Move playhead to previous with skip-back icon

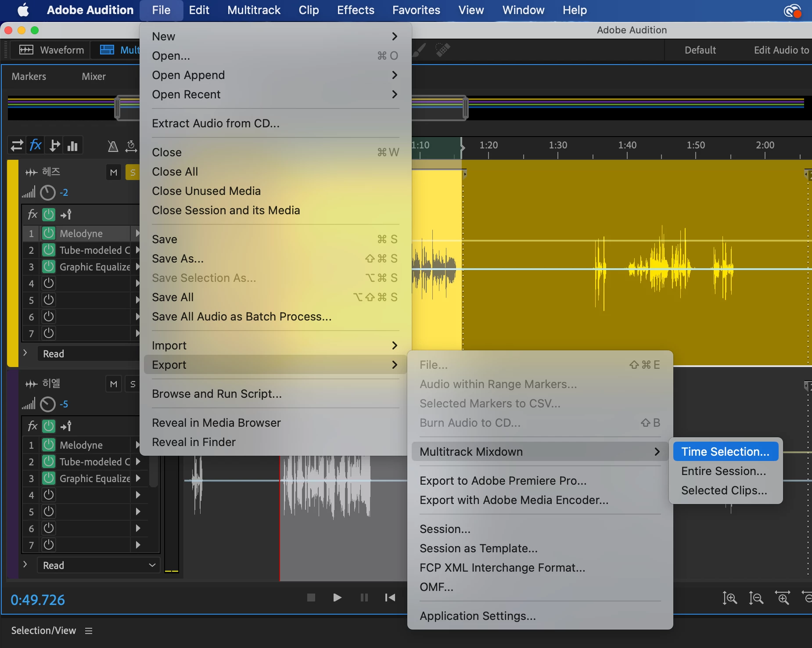click(x=390, y=598)
